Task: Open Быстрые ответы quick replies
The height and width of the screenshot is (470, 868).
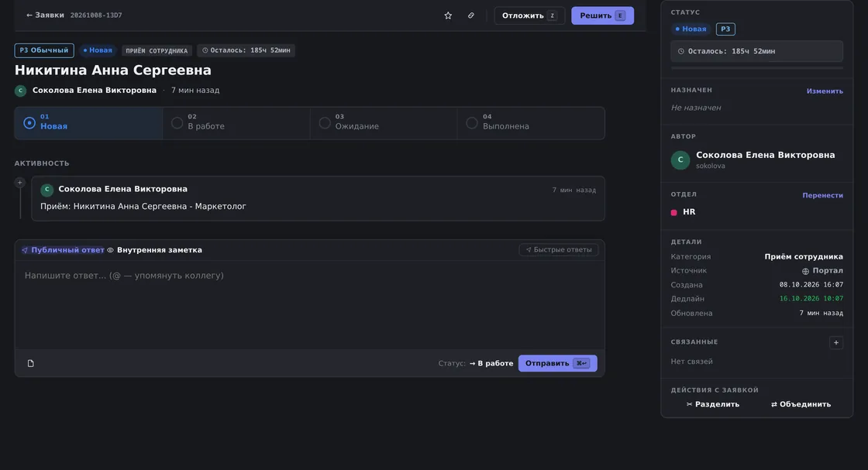Action: (x=559, y=250)
